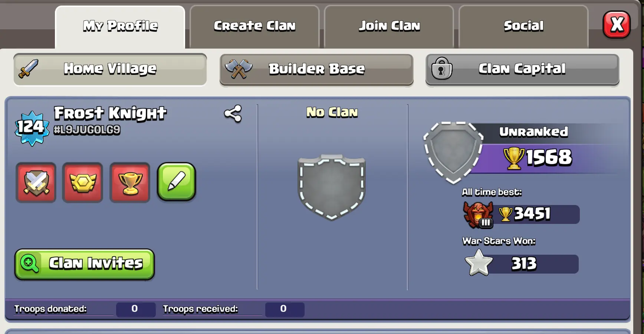Open the crossed swords shield badge

(36, 182)
